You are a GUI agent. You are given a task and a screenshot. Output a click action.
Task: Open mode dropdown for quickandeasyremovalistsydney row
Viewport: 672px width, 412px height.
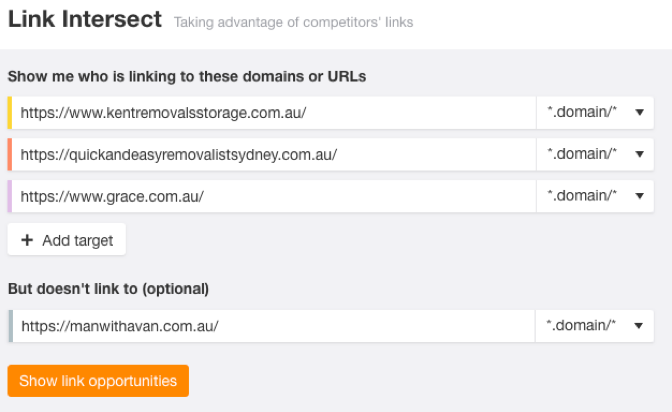click(595, 154)
